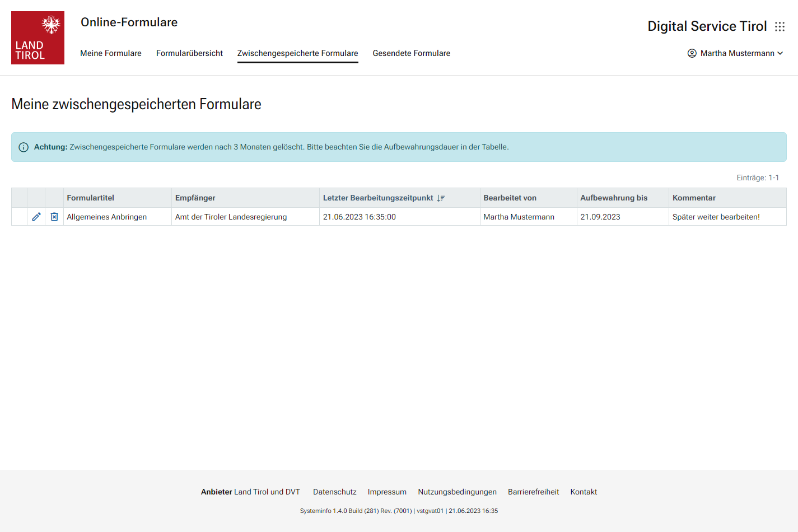This screenshot has width=798, height=532.
Task: Click the user profile avatar icon
Action: coord(692,53)
